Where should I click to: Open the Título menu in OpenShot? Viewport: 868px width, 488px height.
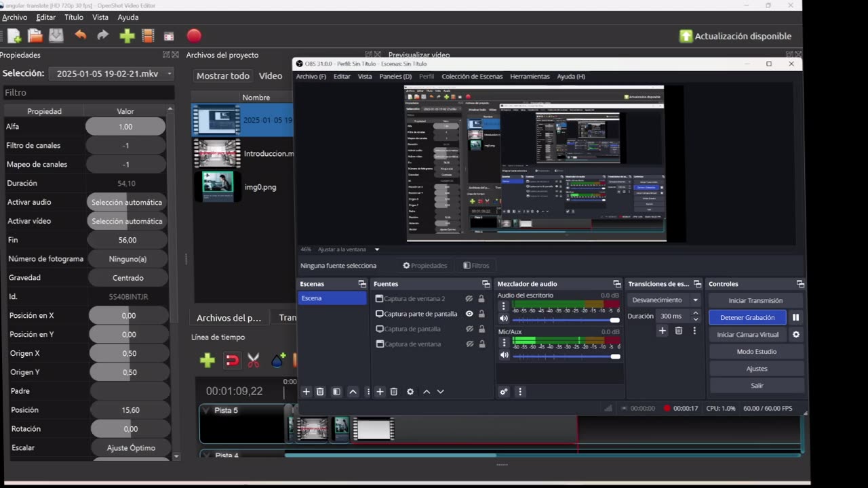pyautogui.click(x=74, y=18)
